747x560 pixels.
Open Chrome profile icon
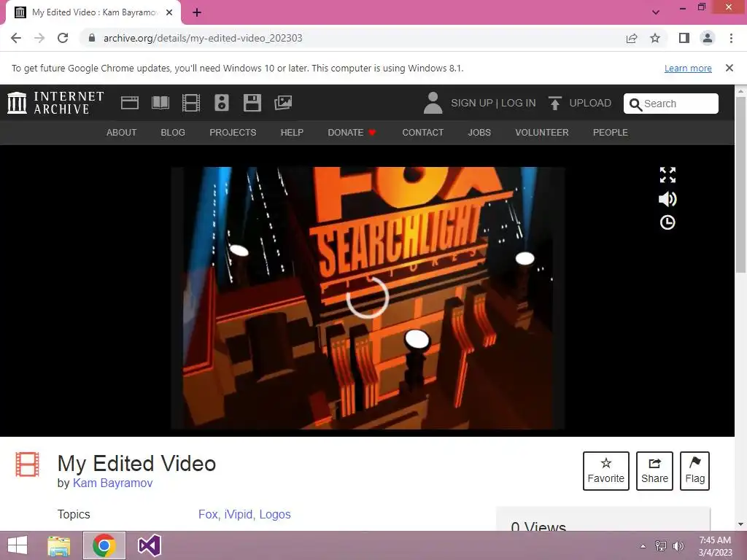(x=708, y=38)
